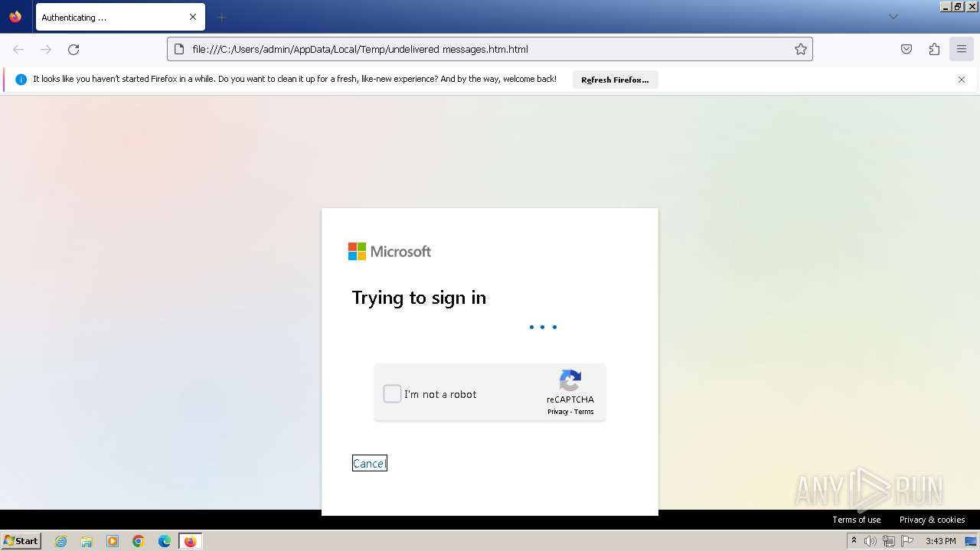Save to Pocket icon
This screenshot has height=551, width=980.
click(x=906, y=49)
